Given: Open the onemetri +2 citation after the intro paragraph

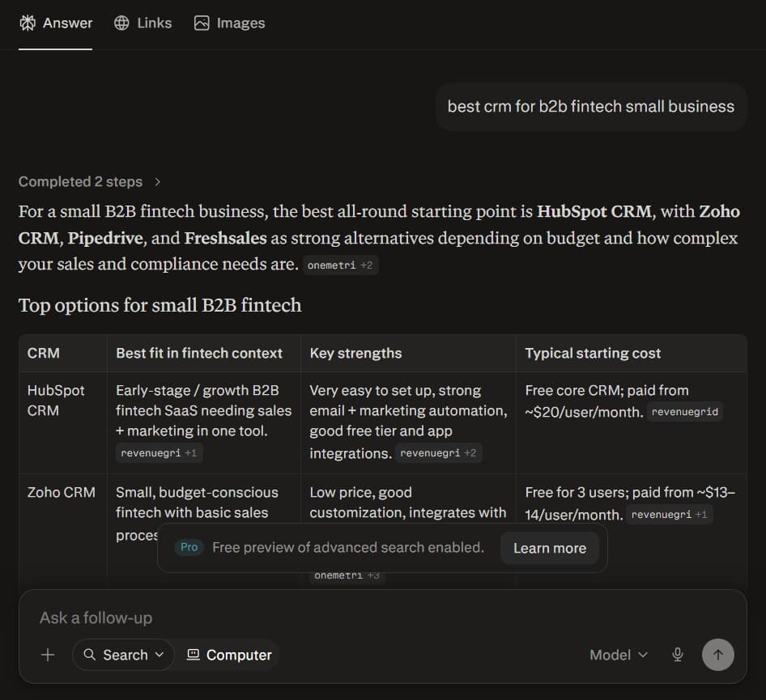Looking at the screenshot, I should tap(341, 265).
